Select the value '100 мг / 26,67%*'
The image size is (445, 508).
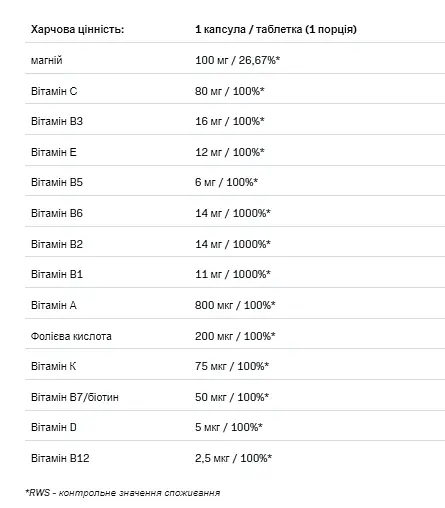pos(237,60)
